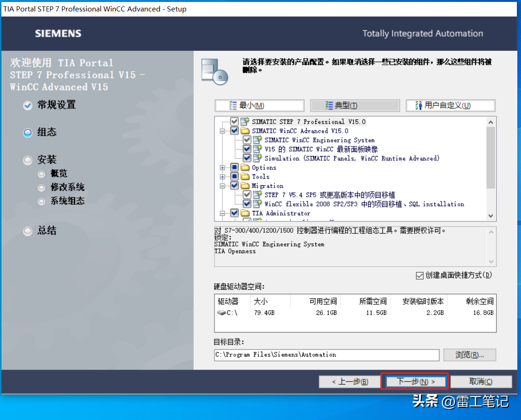Viewport: 521px width, 420px height.
Task: Toggle the create desktop shortcut checkbox
Action: pyautogui.click(x=419, y=275)
